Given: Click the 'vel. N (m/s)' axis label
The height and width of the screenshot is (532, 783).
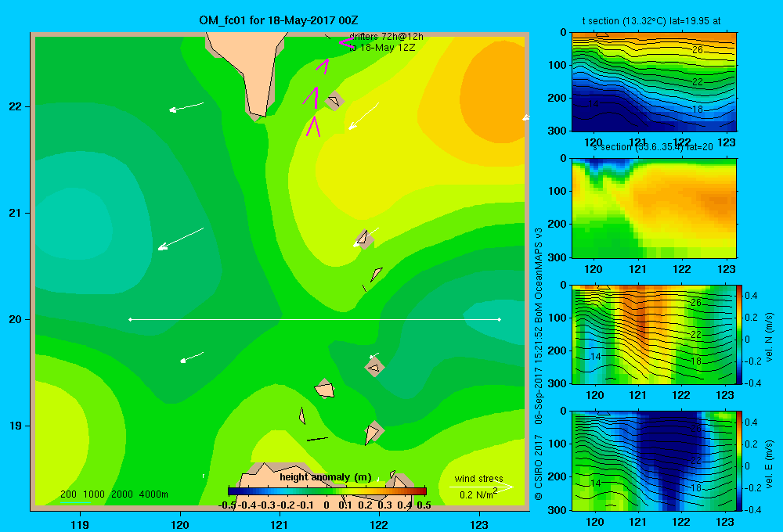Looking at the screenshot, I should pos(769,337).
